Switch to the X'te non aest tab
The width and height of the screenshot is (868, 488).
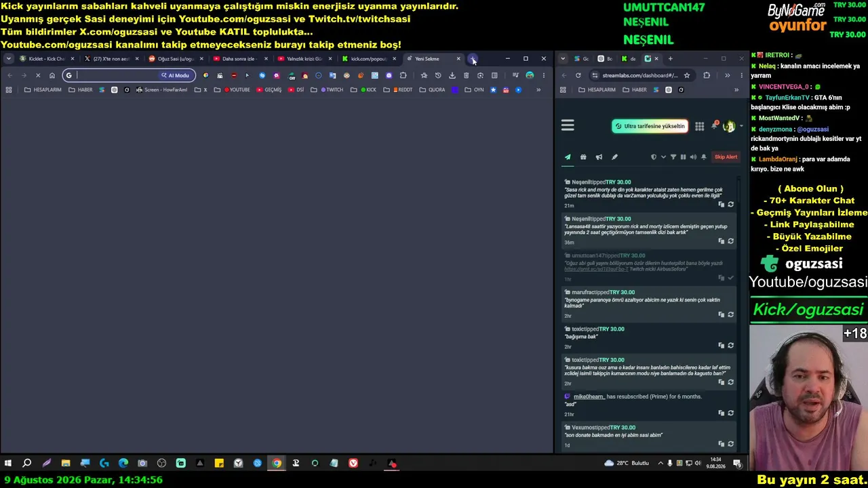(x=111, y=59)
